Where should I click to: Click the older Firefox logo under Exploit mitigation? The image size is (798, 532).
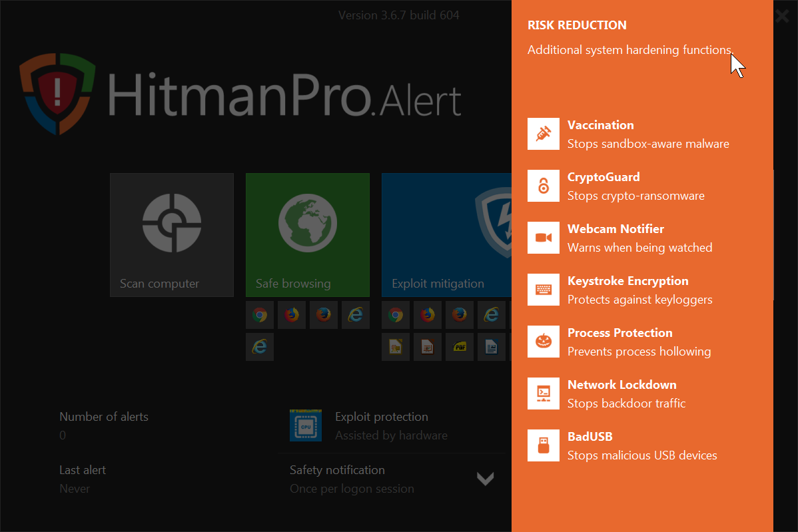coord(459,315)
